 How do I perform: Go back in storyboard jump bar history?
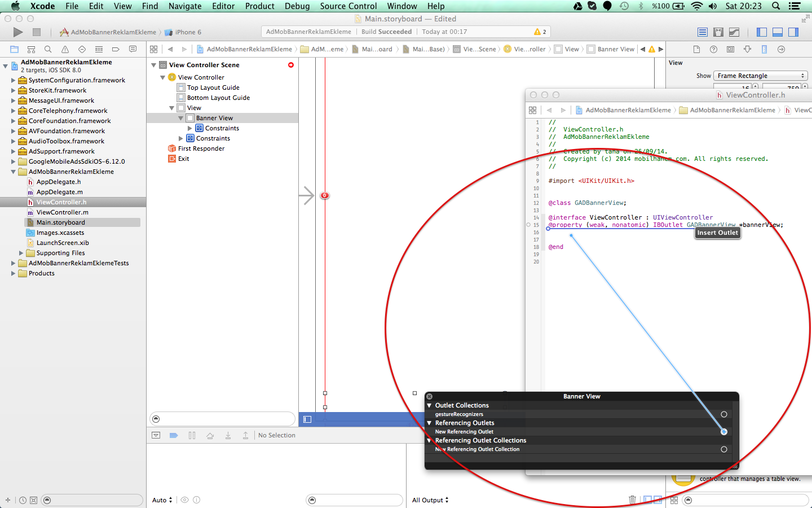pyautogui.click(x=170, y=49)
